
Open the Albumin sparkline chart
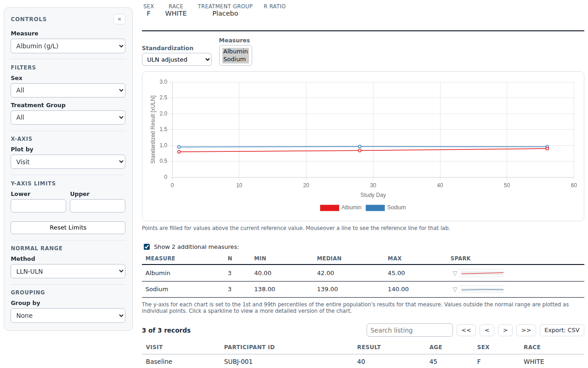click(x=482, y=273)
